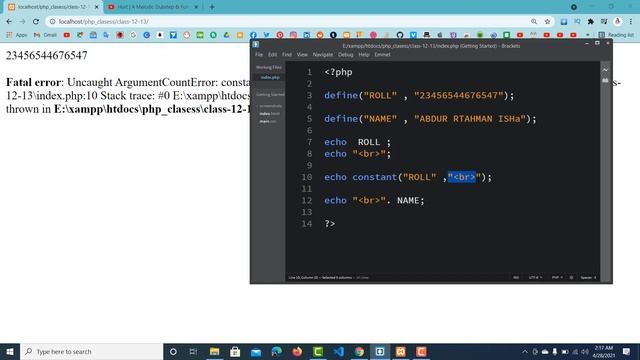Open the Brackets File menu
This screenshot has width=640, height=360.
pos(259,55)
